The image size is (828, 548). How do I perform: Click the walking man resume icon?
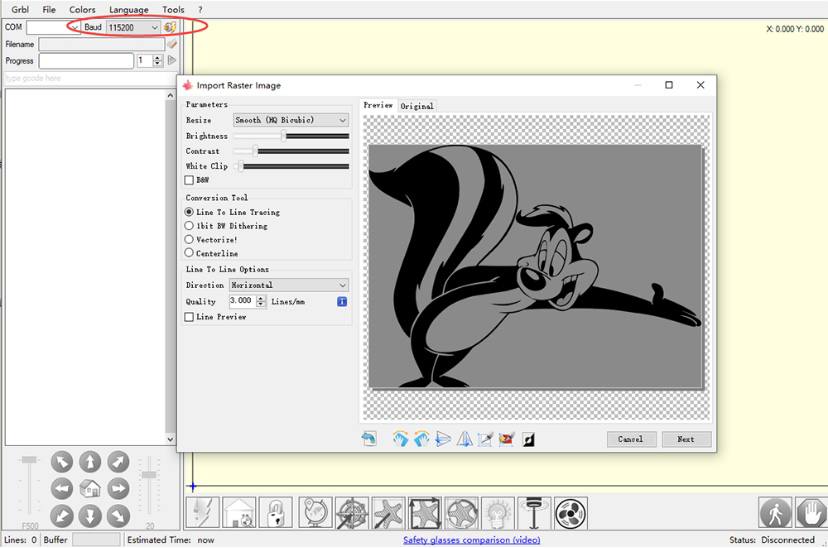[x=775, y=513]
